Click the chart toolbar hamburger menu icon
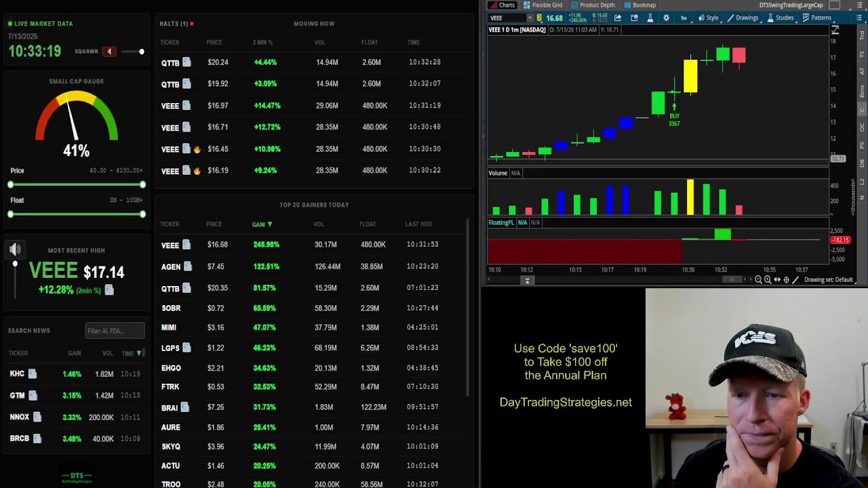 pyautogui.click(x=860, y=18)
